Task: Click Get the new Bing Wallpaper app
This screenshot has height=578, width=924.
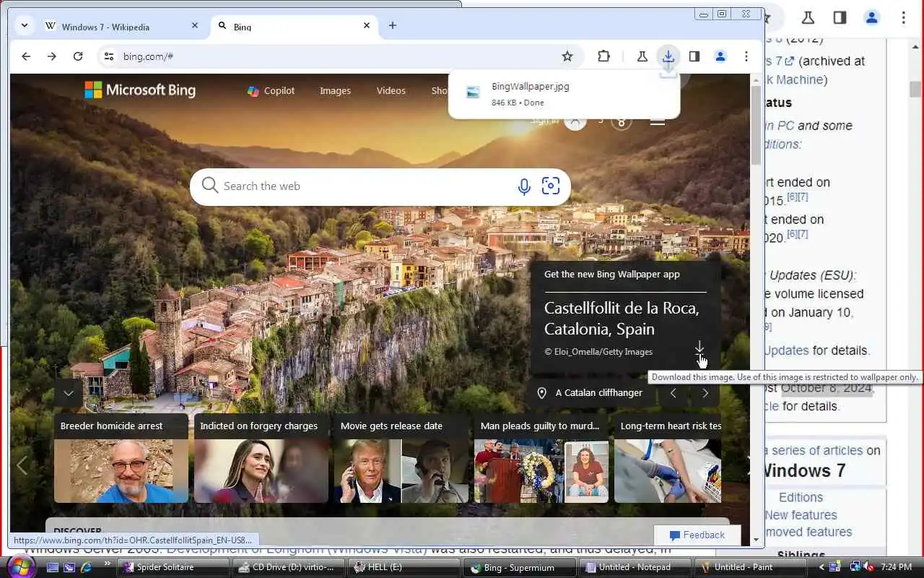Action: [x=612, y=275]
